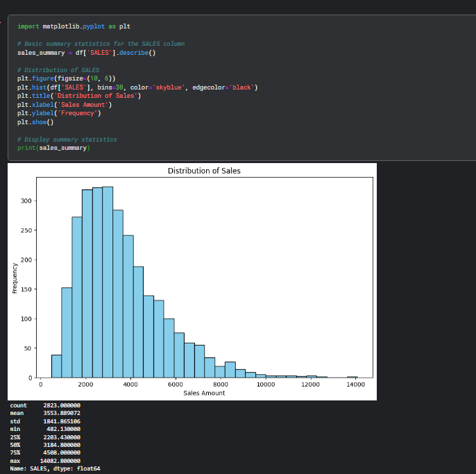Place cursor on the sales_summary describe() line
This screenshot has width=476, height=474.
tap(86, 53)
